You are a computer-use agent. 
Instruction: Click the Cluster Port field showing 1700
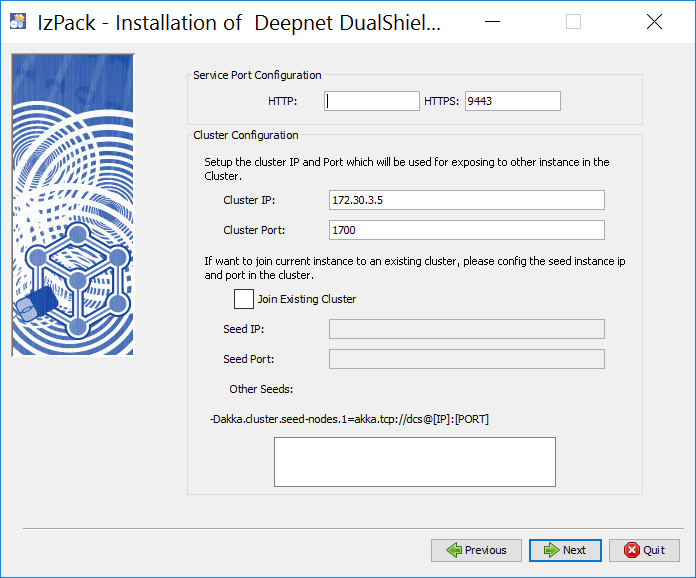click(x=466, y=230)
